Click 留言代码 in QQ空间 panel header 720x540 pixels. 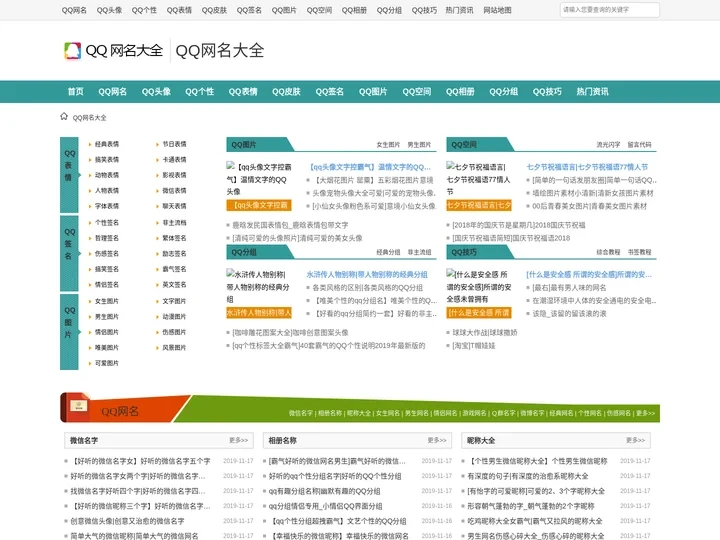639,145
